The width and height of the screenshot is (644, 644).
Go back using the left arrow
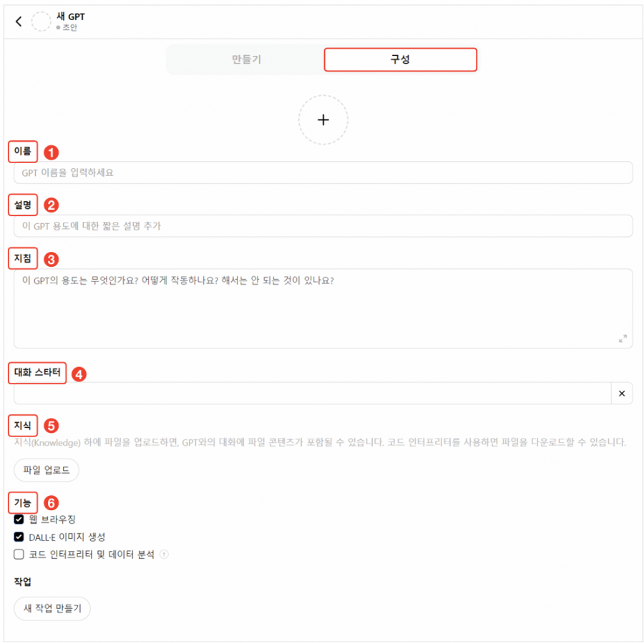pyautogui.click(x=19, y=21)
